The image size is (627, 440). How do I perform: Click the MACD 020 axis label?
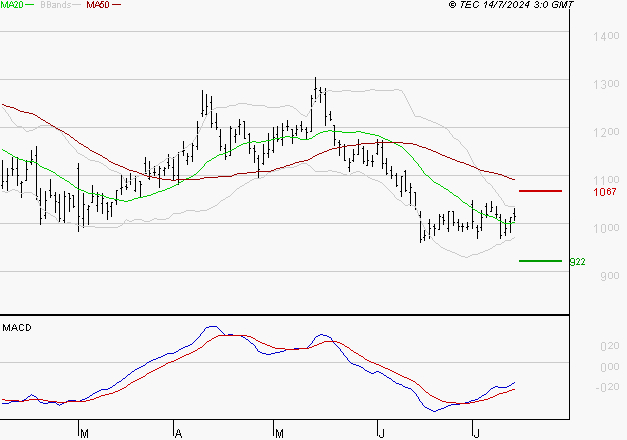pyautogui.click(x=610, y=346)
